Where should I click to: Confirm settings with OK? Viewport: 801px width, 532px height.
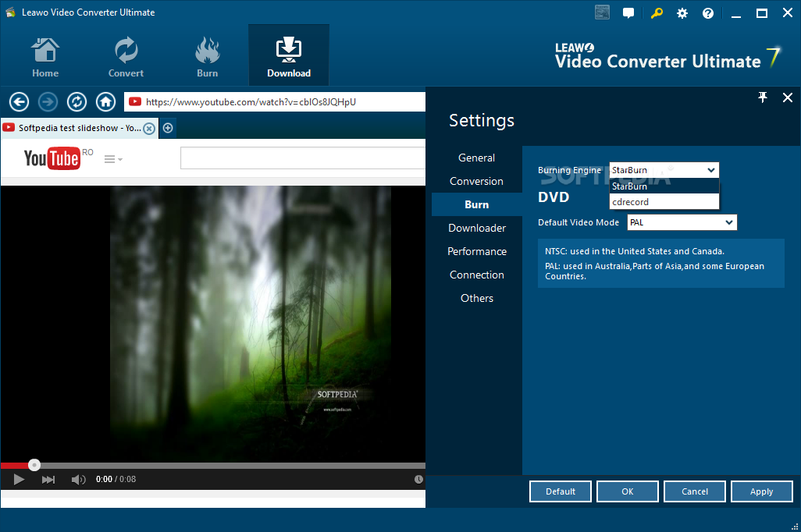pos(628,491)
